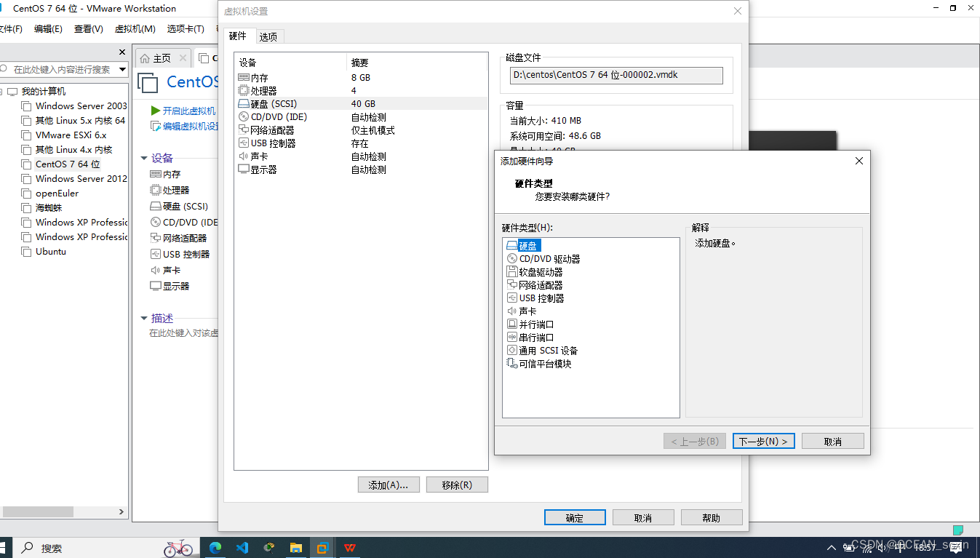Open the Windows Start menu
Viewport: 980px width, 558px height.
point(3,548)
